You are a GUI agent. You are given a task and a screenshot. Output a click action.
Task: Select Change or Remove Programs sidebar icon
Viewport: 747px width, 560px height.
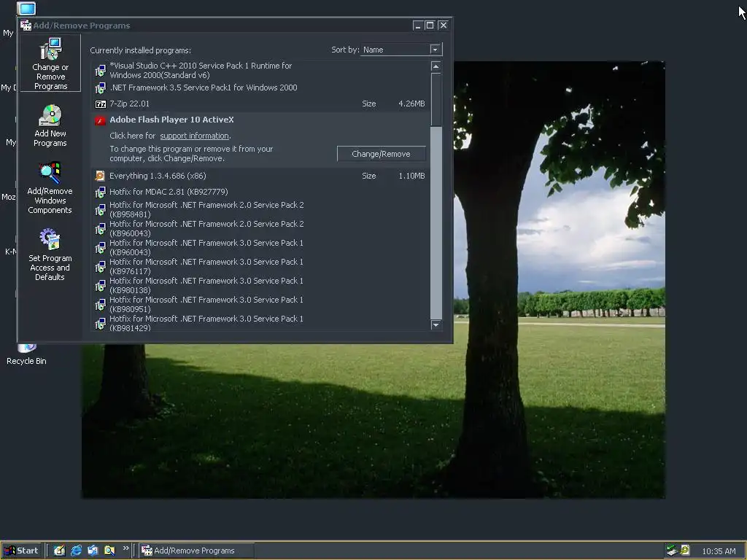click(x=50, y=63)
